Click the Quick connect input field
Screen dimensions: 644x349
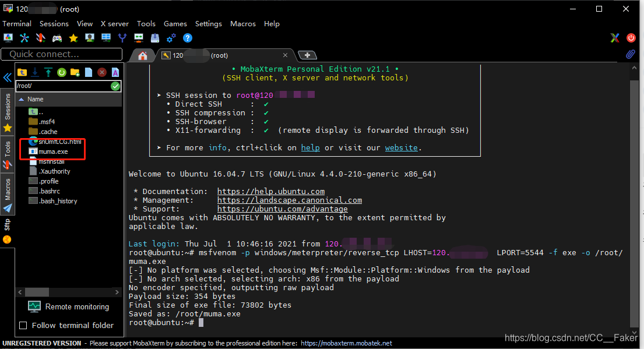62,54
